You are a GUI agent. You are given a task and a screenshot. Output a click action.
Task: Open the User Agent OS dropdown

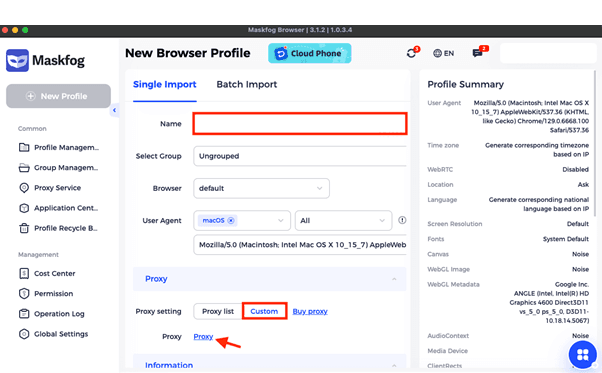[242, 221]
